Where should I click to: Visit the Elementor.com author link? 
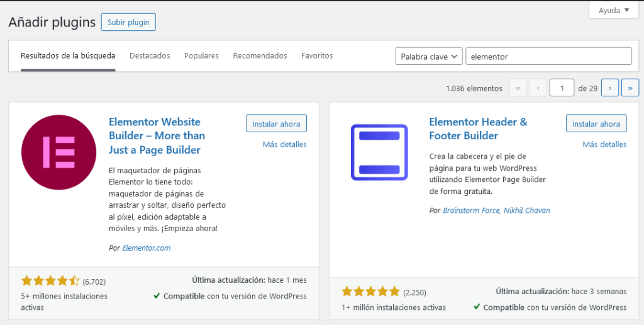click(x=147, y=248)
